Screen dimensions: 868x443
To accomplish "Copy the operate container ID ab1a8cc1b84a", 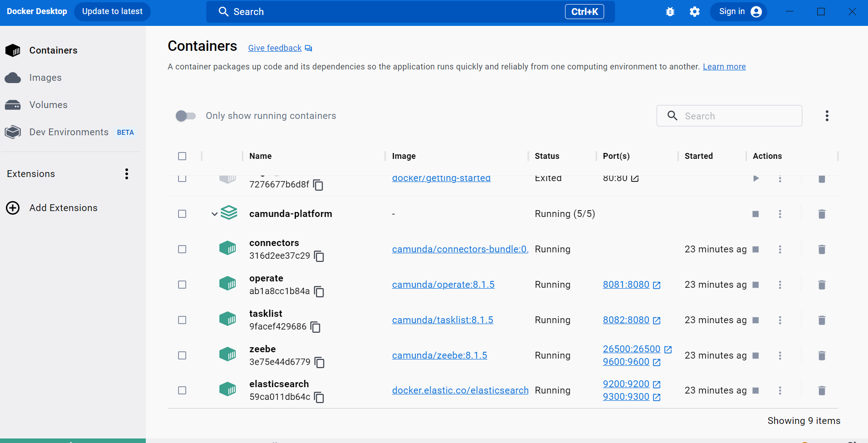I will pos(319,292).
